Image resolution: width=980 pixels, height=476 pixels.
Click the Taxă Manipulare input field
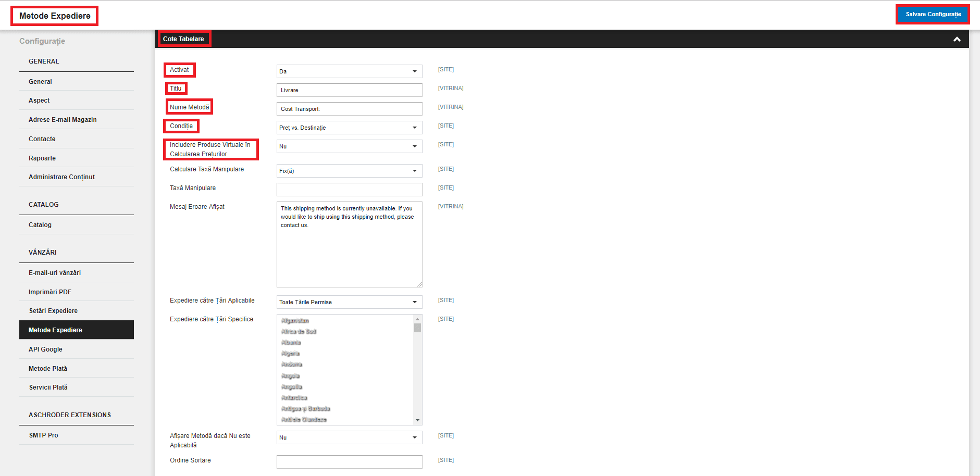coord(349,190)
